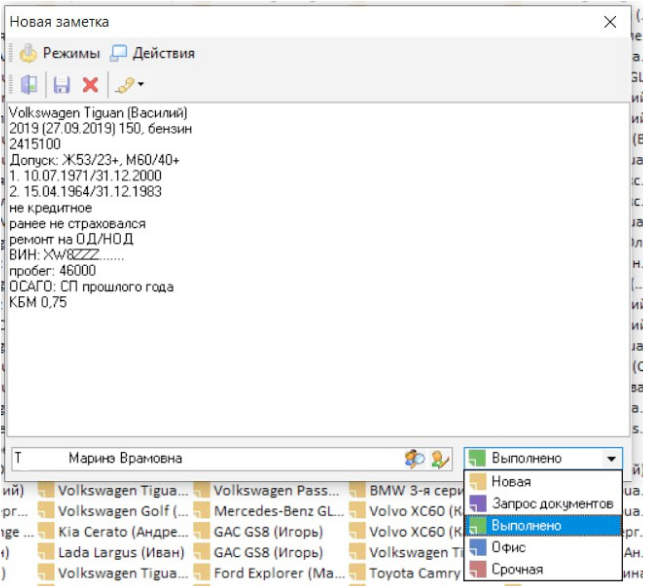The width and height of the screenshot is (645, 588).
Task: Select the Новая status option
Action: tap(511, 482)
